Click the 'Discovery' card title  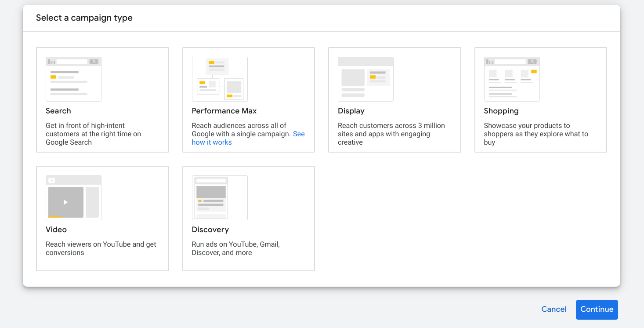pos(210,230)
